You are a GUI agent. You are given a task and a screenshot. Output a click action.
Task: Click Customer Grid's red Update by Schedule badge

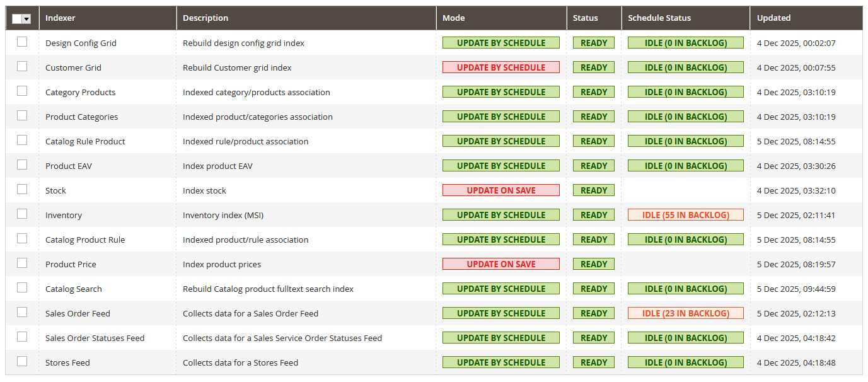point(501,67)
